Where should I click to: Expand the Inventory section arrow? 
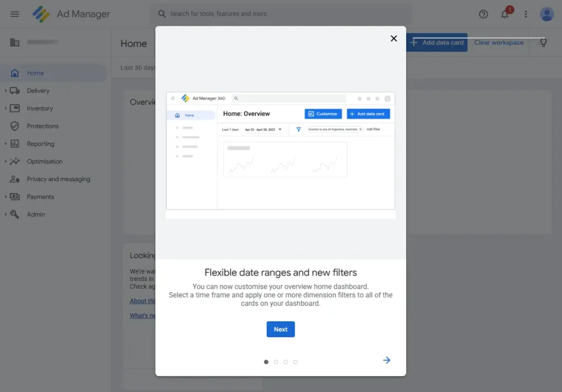(5, 108)
